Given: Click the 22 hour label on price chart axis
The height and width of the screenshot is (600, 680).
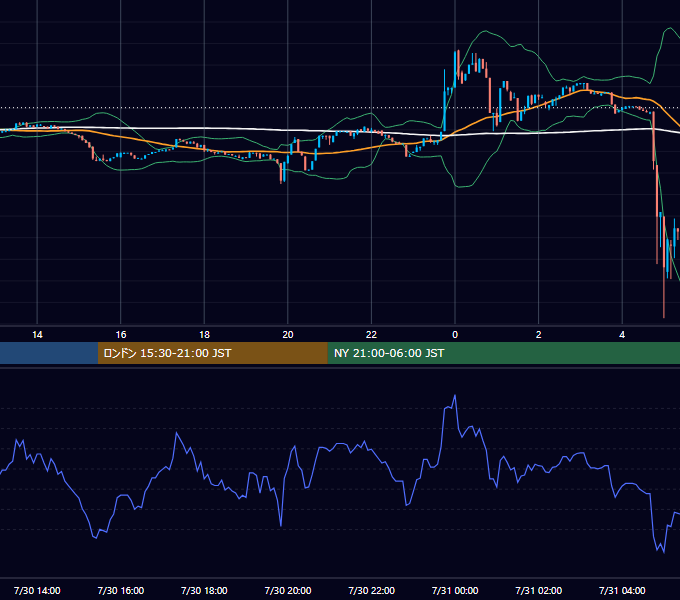Looking at the screenshot, I should [371, 335].
